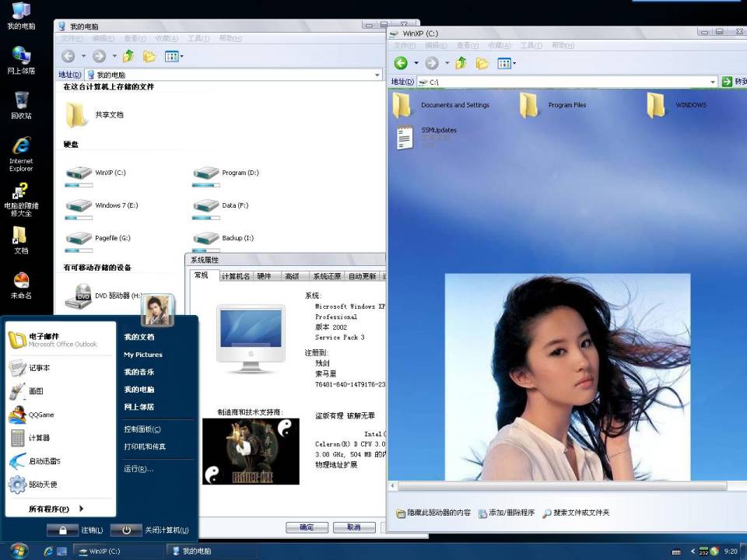The width and height of the screenshot is (747, 560).
Task: Open the 共享文档 folder
Action: click(94, 115)
